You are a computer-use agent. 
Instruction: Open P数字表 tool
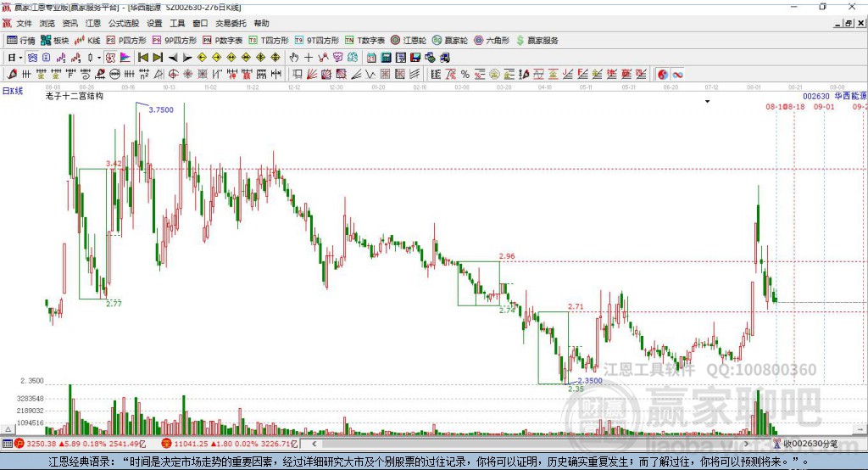pos(223,41)
